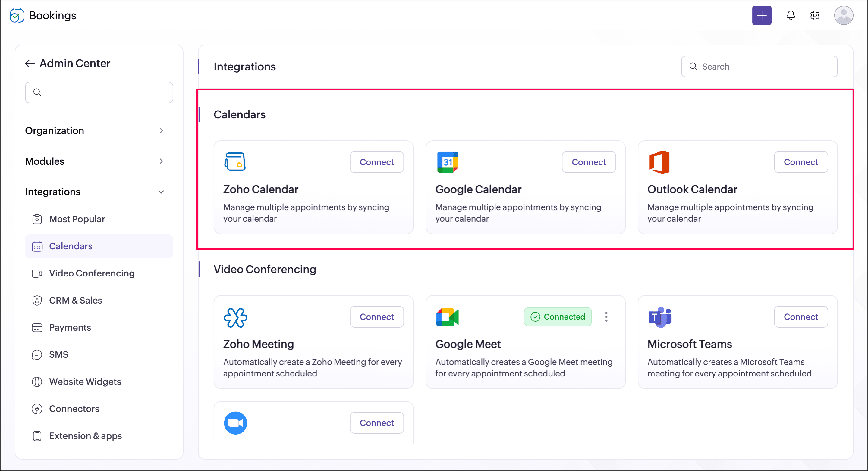
Task: Go back using the Admin Center arrow
Action: (30, 63)
